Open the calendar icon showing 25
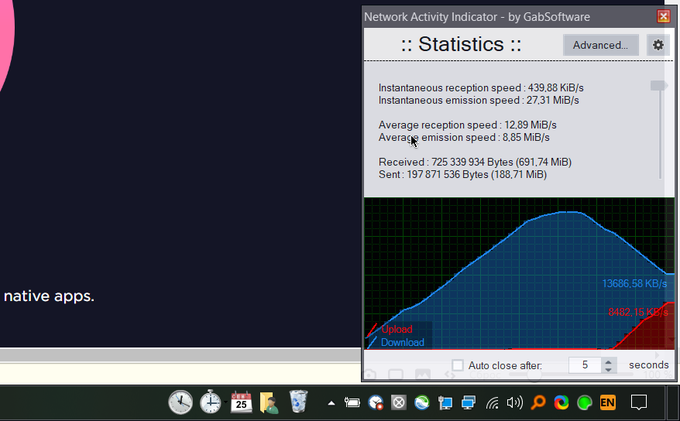The height and width of the screenshot is (421, 680). (x=241, y=402)
